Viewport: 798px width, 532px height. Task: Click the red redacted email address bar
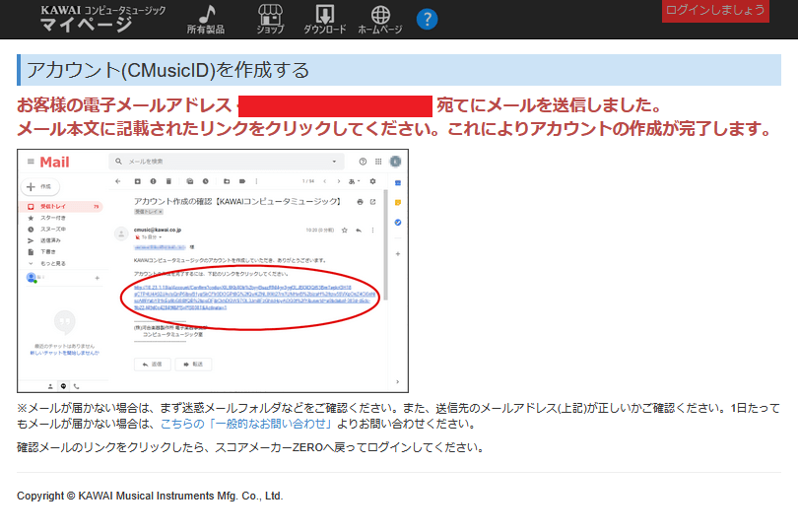(x=335, y=106)
